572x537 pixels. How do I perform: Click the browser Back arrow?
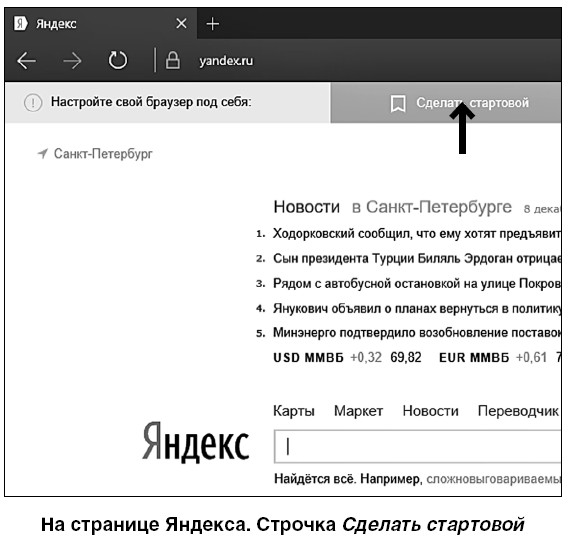(26, 61)
